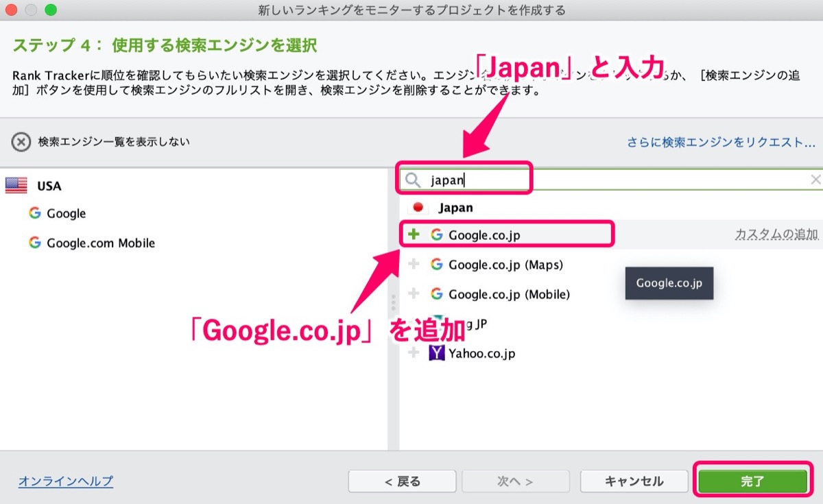The width and height of the screenshot is (823, 504).
Task: Click the green zoom window button
Action: click(50, 10)
